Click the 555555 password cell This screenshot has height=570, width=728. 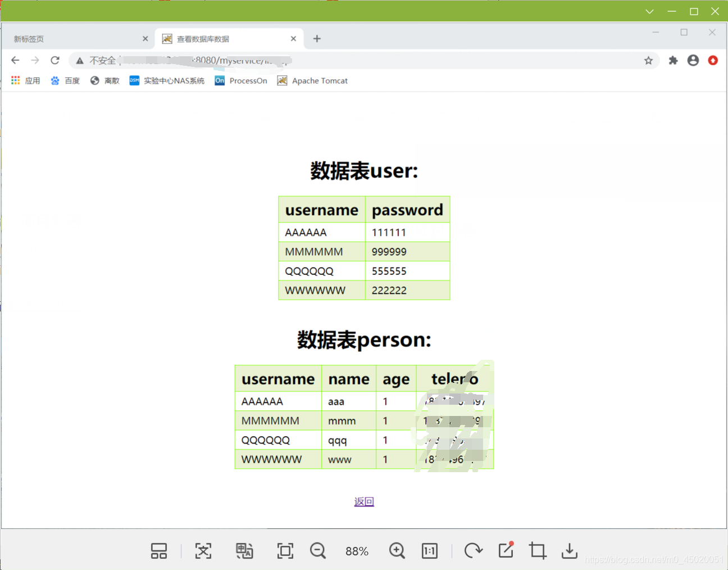pos(408,271)
